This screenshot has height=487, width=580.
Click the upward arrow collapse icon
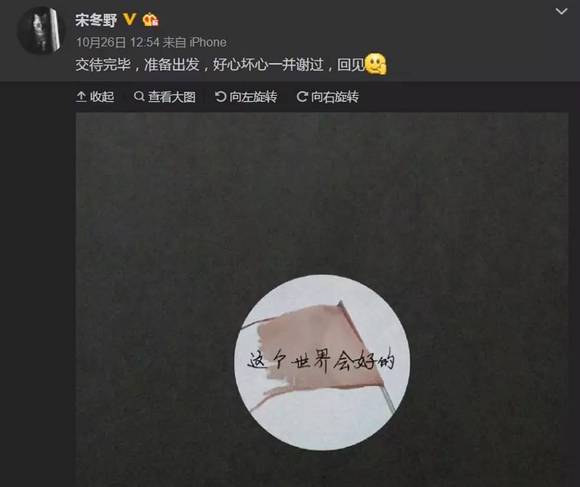(81, 97)
